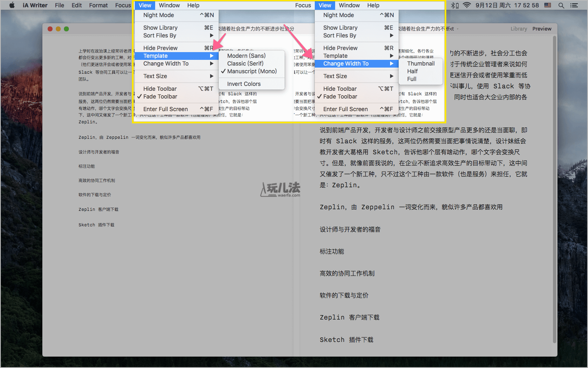Toggle Fade Toolbar in the width-submenu menu
Screen dimensions: 588x368
356,96
